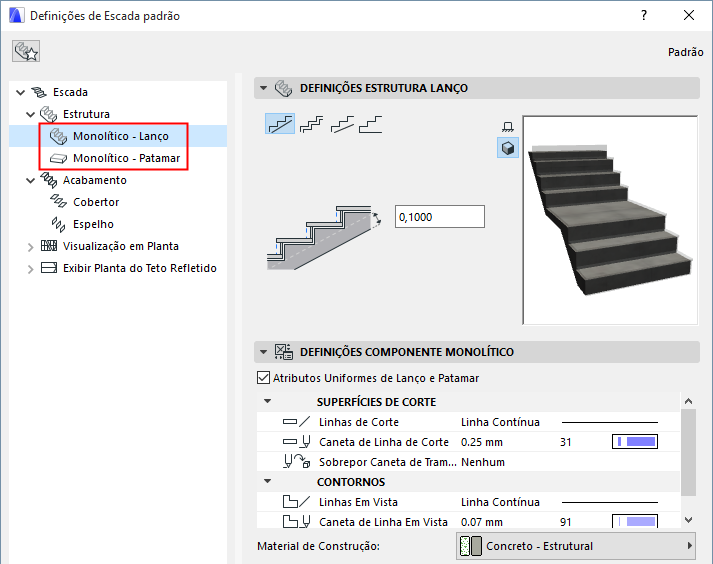This screenshot has height=564, width=713.
Task: Click the 0,1000 thickness input field
Action: [440, 217]
